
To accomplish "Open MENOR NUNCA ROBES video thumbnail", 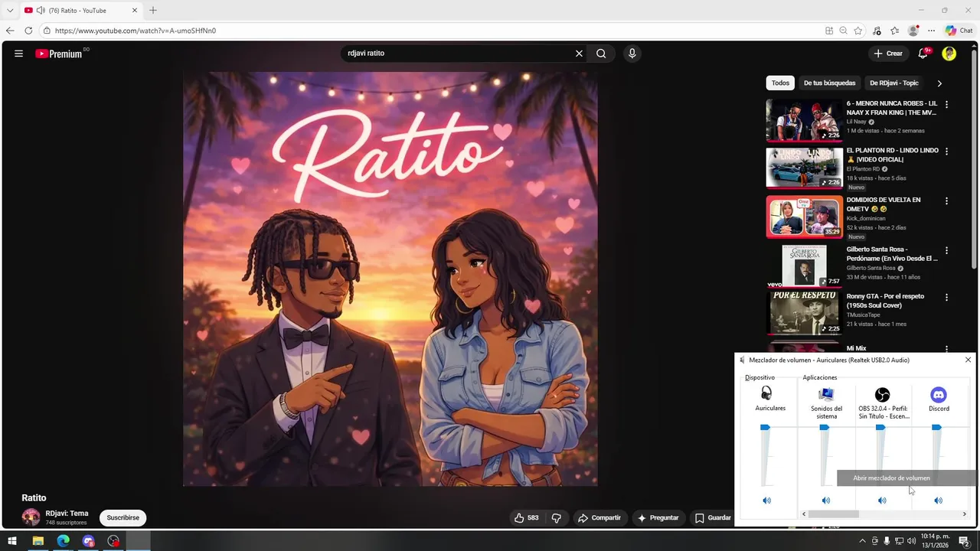I will click(x=804, y=120).
